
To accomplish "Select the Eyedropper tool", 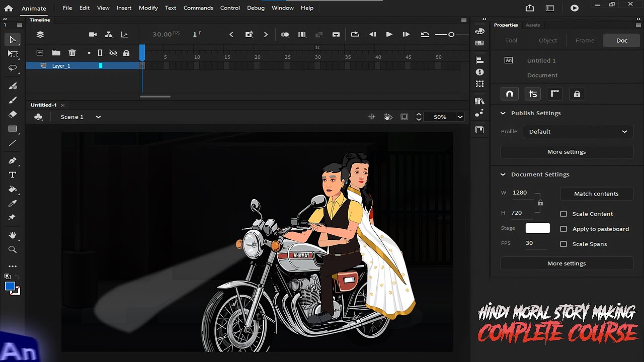I will (13, 204).
